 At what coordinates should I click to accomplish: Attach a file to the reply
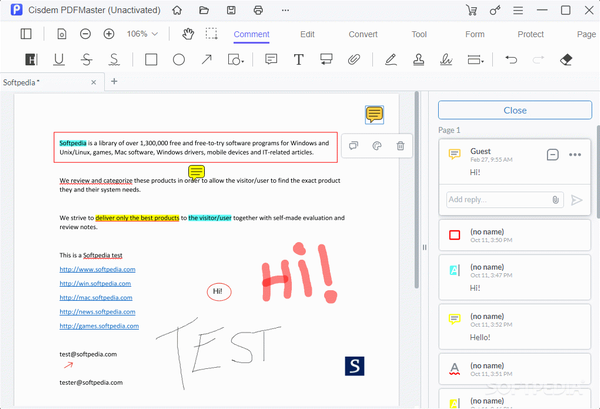click(x=556, y=200)
